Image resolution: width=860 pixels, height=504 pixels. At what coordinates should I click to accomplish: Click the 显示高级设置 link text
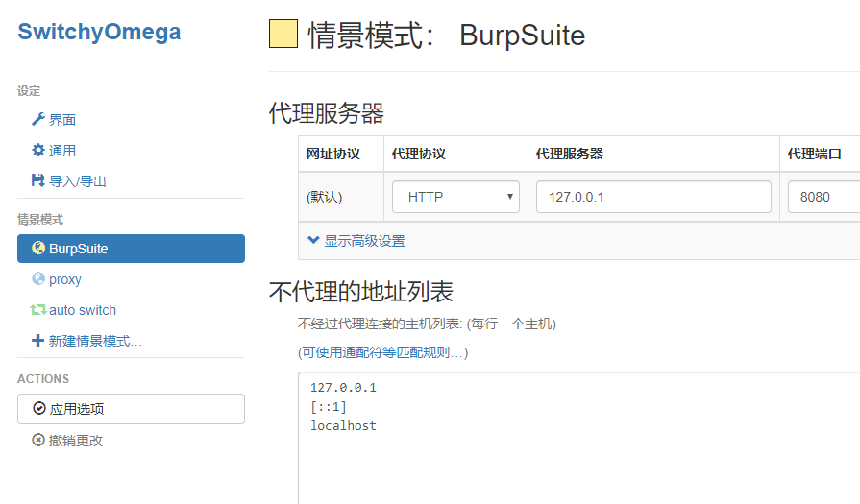coord(365,241)
